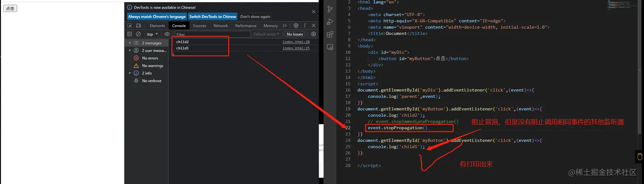Click the opening <script> tag line
The image size is (644, 184).
tap(368, 83)
